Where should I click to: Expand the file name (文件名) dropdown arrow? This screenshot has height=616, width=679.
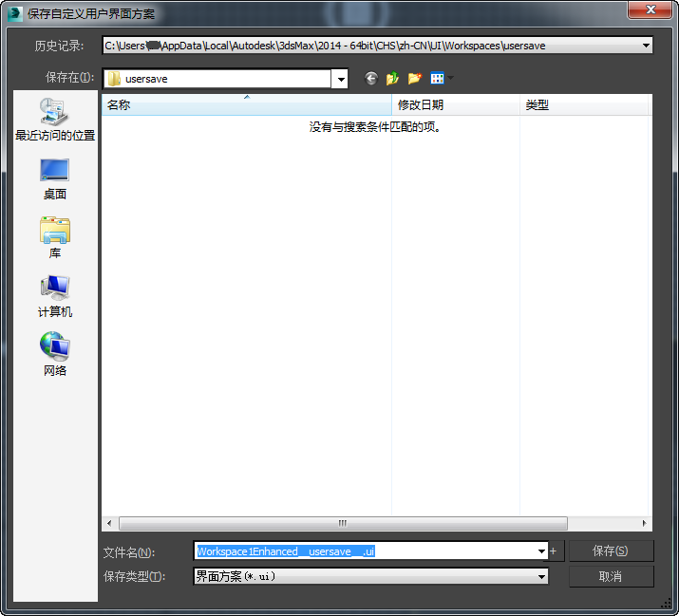[541, 551]
